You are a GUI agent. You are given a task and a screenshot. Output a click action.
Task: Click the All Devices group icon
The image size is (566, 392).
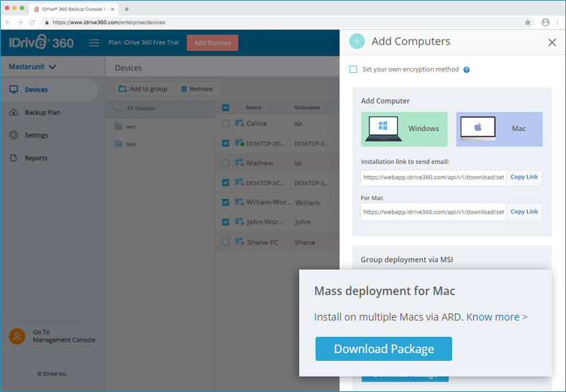(118, 108)
